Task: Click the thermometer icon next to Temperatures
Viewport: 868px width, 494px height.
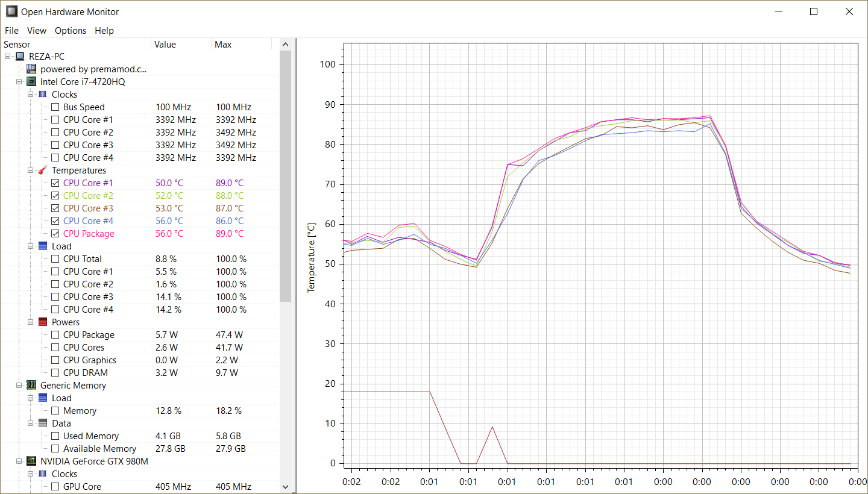Action: click(43, 170)
